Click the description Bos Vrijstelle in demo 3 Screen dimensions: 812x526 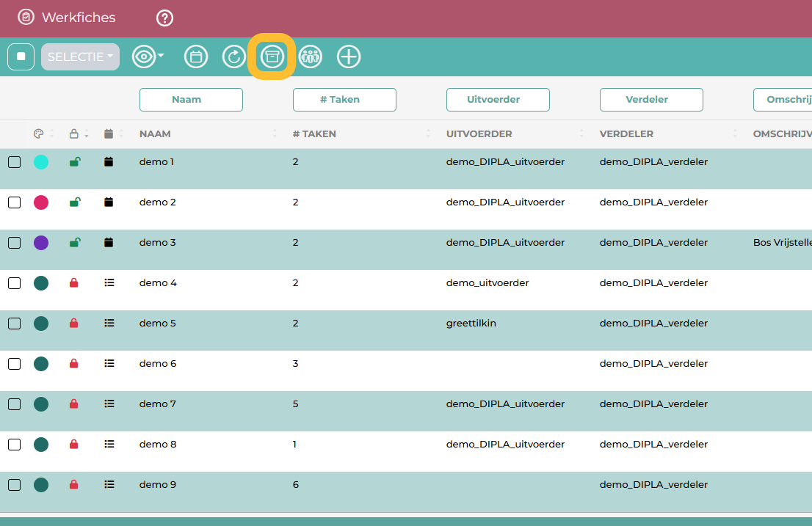(783, 243)
